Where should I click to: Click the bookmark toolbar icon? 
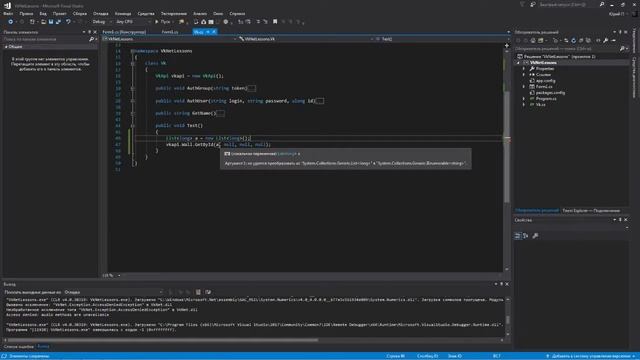coord(275,22)
